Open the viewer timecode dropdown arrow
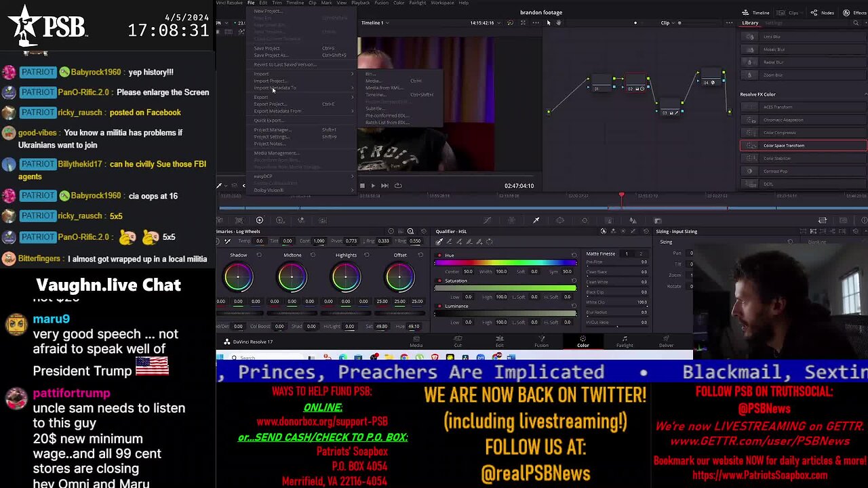Viewport: 868px width, 488px height. (499, 23)
